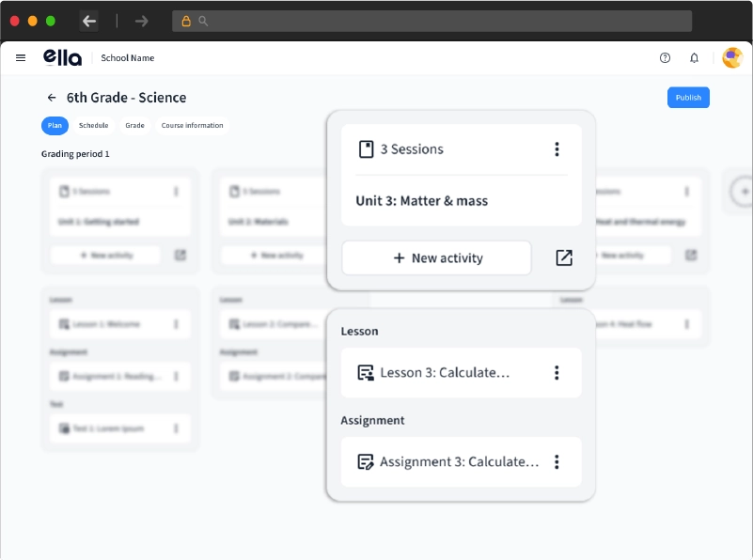Click the add unit plus circle
This screenshot has width=753, height=560.
[x=743, y=192]
